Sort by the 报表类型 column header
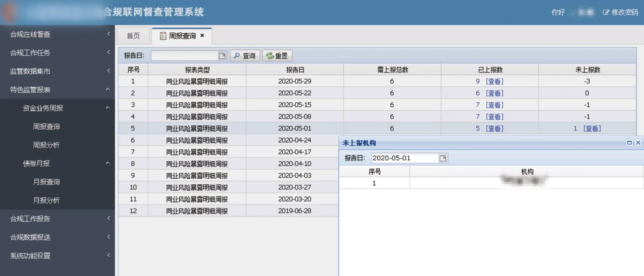The width and height of the screenshot is (644, 276). tap(197, 70)
